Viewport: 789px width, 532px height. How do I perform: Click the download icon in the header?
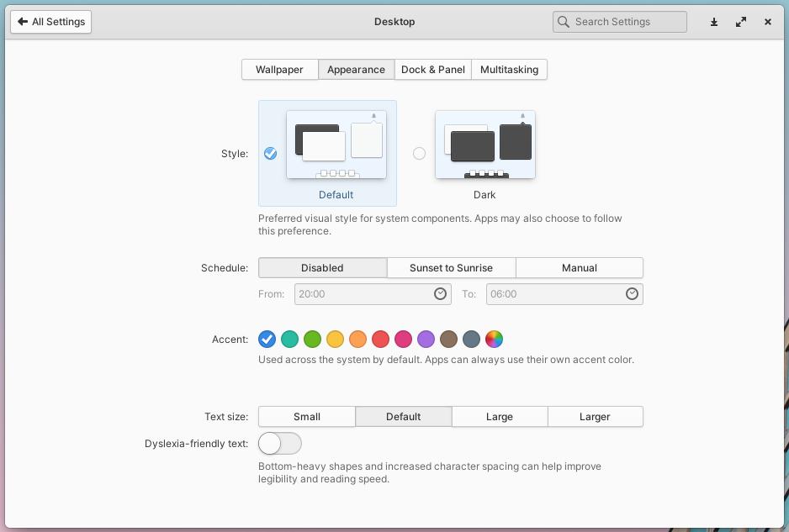[713, 22]
